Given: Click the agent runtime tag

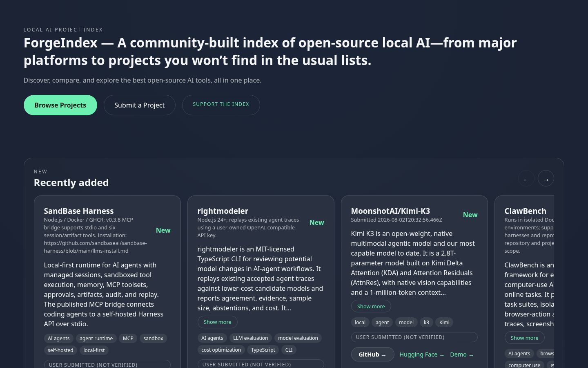Looking at the screenshot, I should [96, 338].
